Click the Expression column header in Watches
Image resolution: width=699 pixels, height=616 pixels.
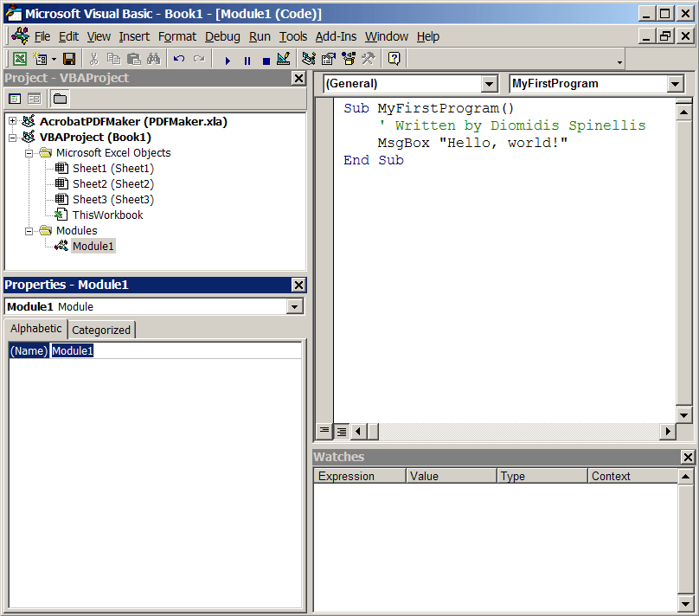click(x=360, y=476)
